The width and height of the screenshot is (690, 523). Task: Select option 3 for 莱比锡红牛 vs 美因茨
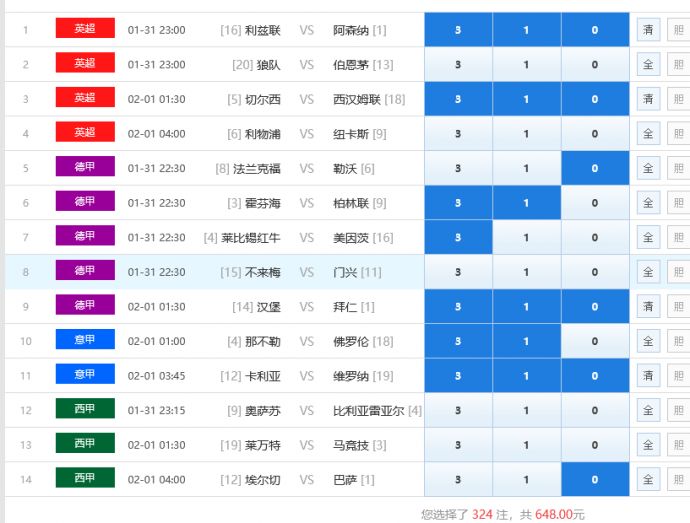[458, 238]
